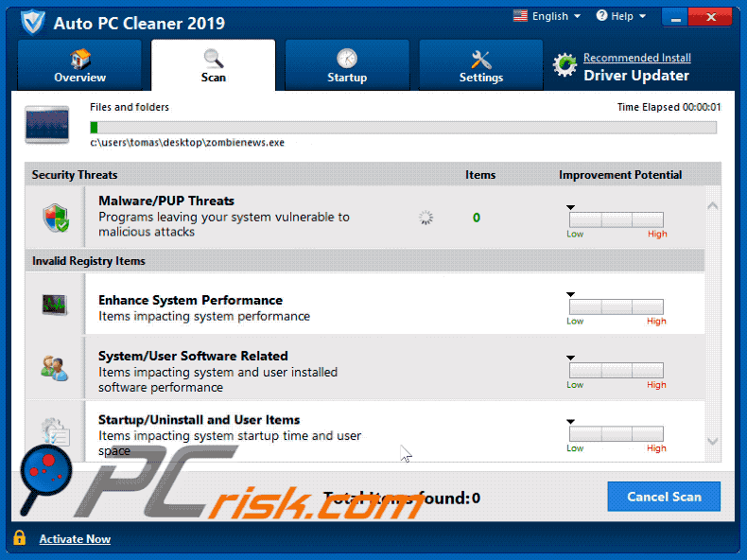Click the Recommended Install link
Viewport: 747px width, 560px height.
pyautogui.click(x=637, y=58)
